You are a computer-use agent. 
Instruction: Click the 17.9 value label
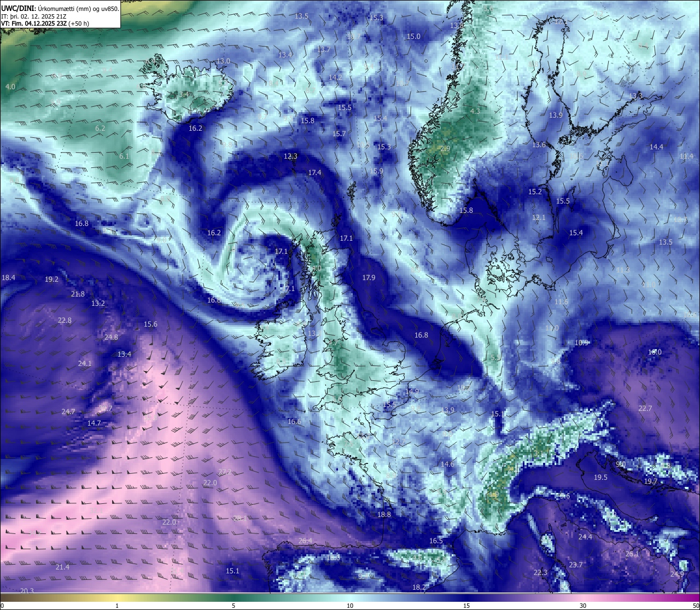pyautogui.click(x=369, y=278)
